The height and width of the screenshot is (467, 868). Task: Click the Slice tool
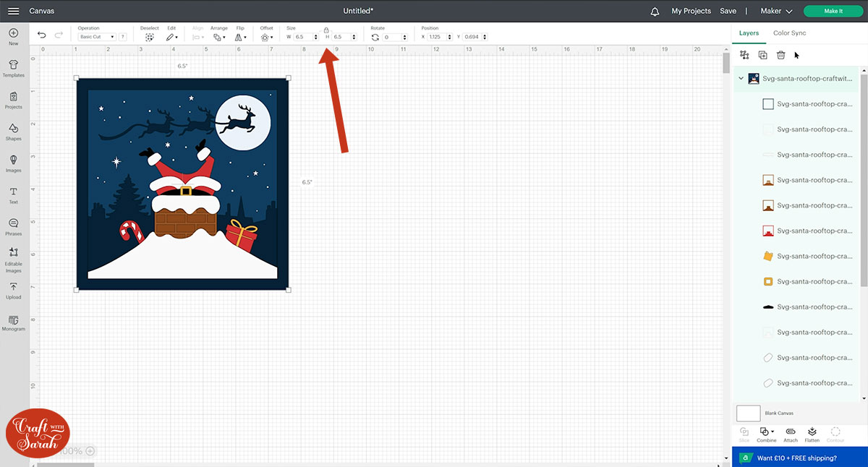click(744, 434)
